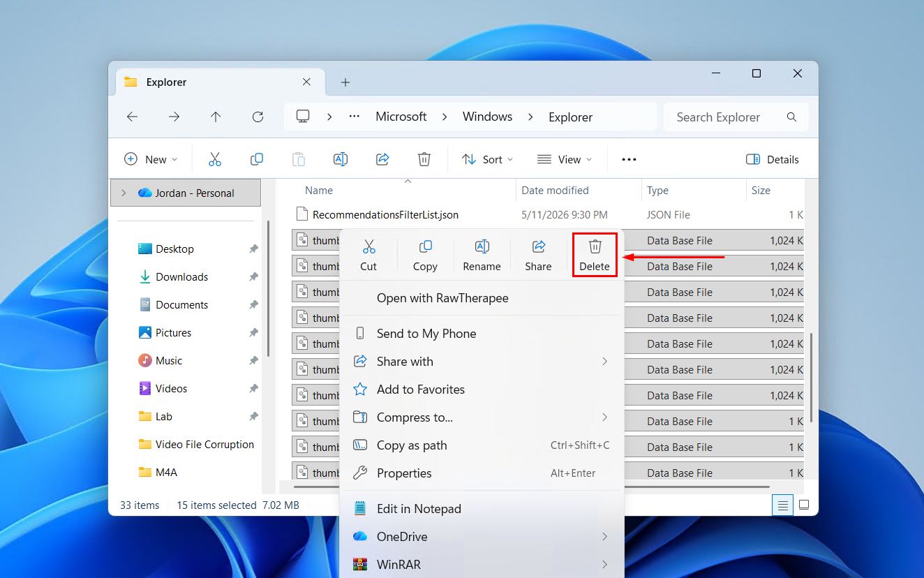Click the toolbar Rename icon

tap(341, 159)
